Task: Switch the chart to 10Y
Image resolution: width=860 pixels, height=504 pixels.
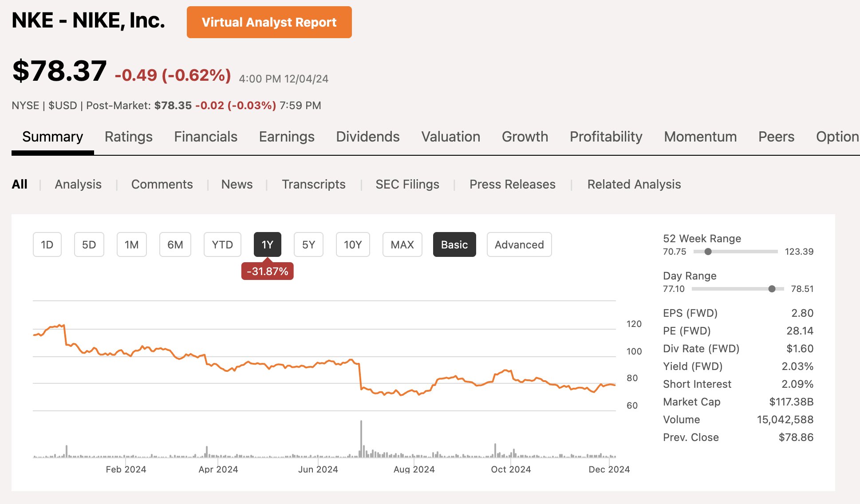Action: click(x=353, y=244)
